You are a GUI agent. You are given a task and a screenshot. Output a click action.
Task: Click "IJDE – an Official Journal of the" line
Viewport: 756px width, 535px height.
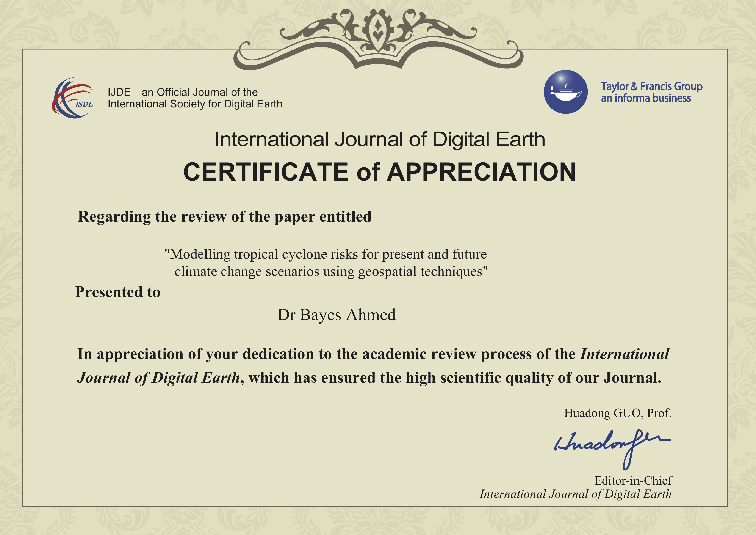point(182,92)
